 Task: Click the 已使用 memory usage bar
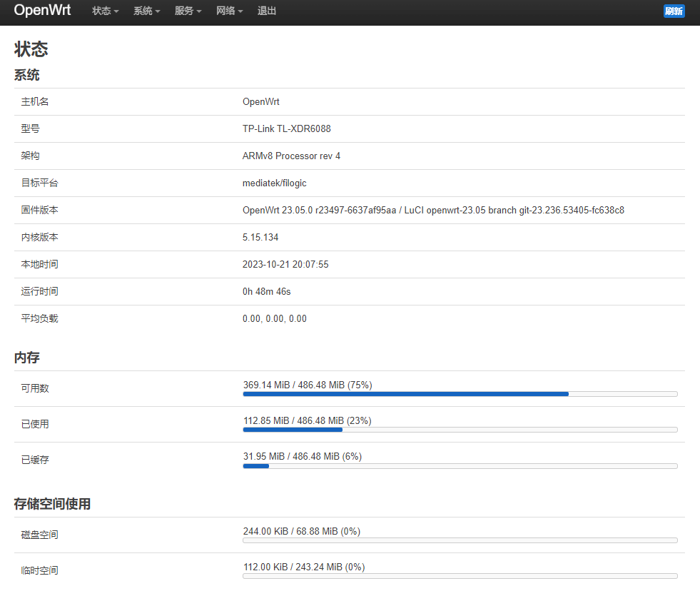(x=460, y=430)
